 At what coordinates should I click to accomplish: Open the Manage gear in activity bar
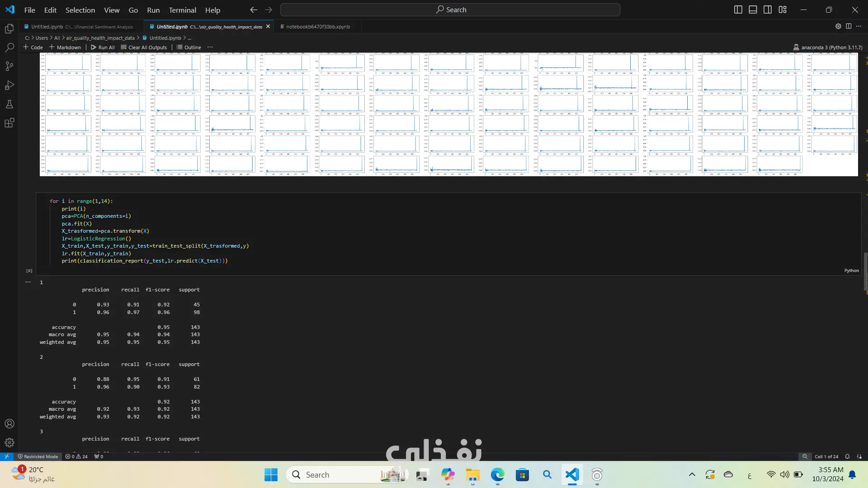[9, 443]
